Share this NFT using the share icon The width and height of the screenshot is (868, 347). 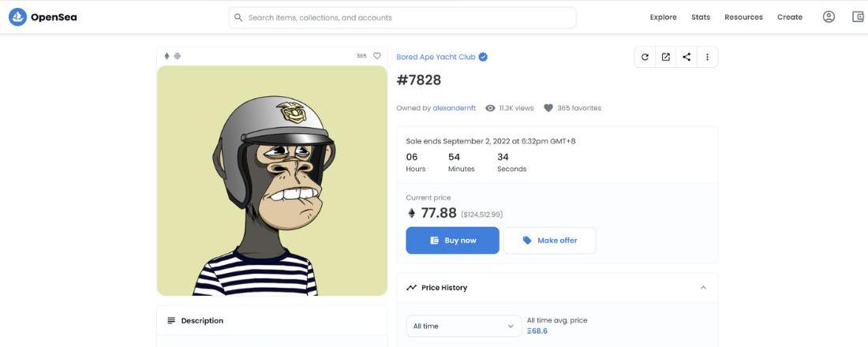pyautogui.click(x=687, y=57)
